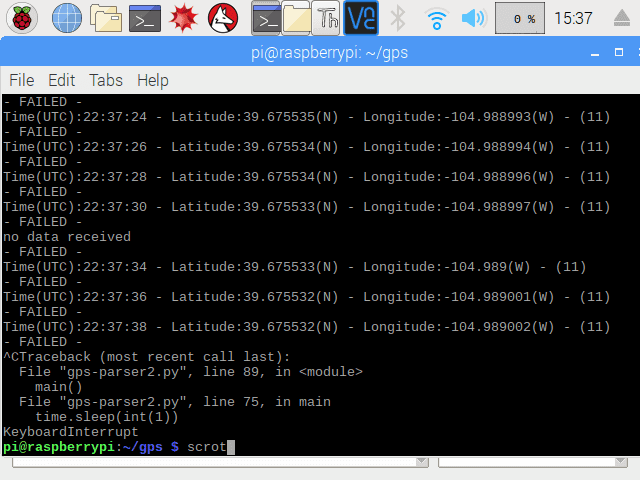The width and height of the screenshot is (640, 480).
Task: Open the volume control speaker icon
Action: click(473, 18)
